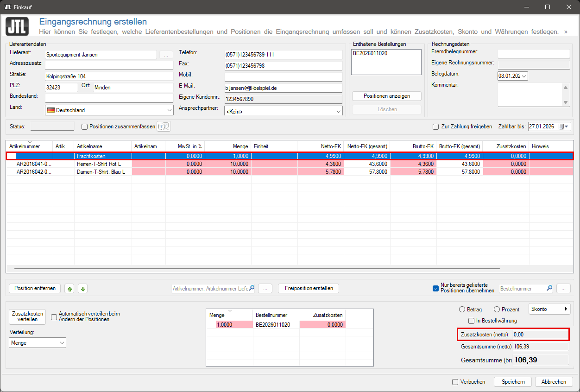Tick the Zur Zahlung freigeben checkbox
580x392 pixels.
[x=435, y=126]
